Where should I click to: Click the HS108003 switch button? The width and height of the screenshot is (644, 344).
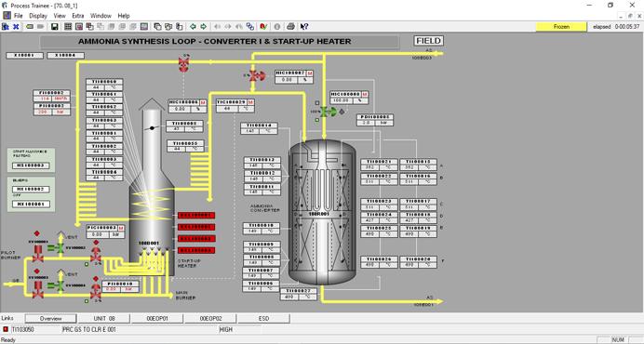pyautogui.click(x=32, y=165)
